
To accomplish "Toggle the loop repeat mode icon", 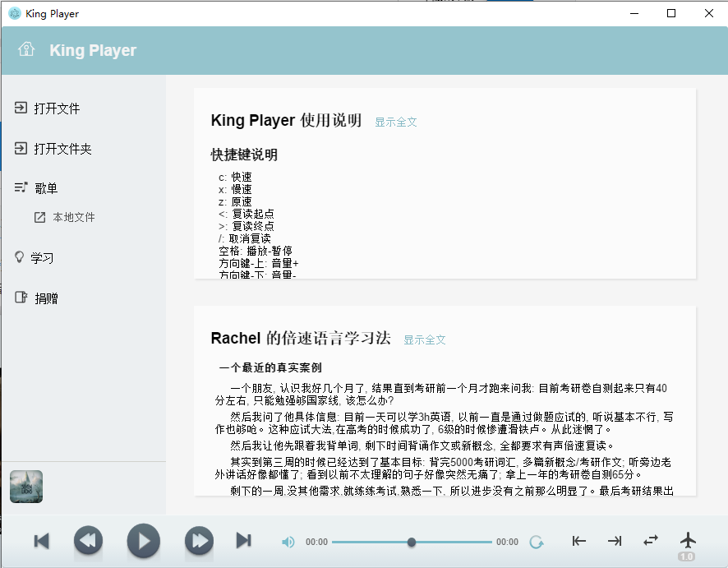I will 651,541.
